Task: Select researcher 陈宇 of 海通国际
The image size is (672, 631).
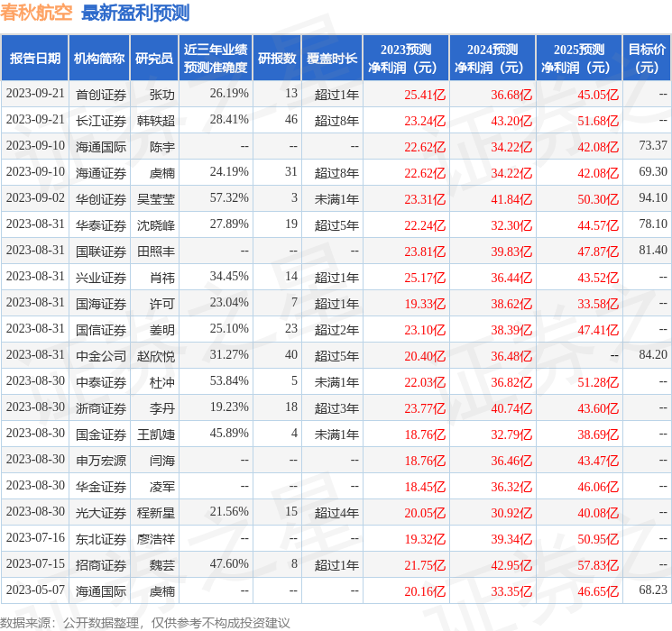Action: tap(162, 147)
